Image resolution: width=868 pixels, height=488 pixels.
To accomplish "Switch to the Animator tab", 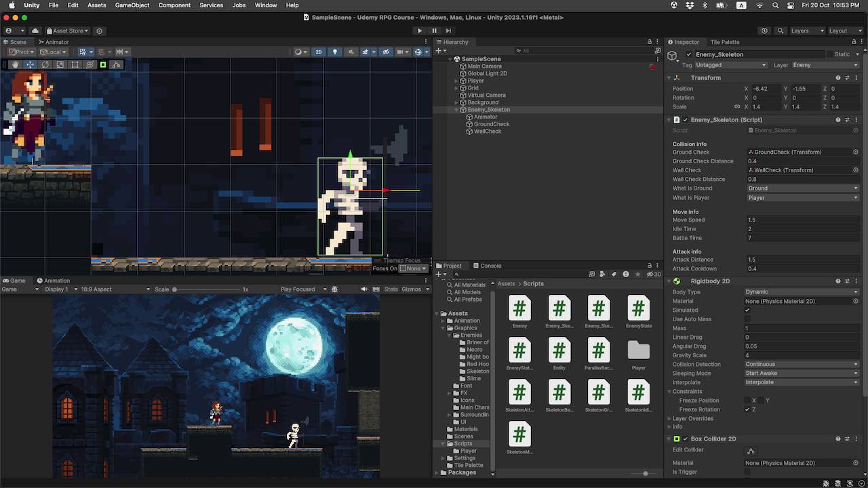I will coord(54,42).
